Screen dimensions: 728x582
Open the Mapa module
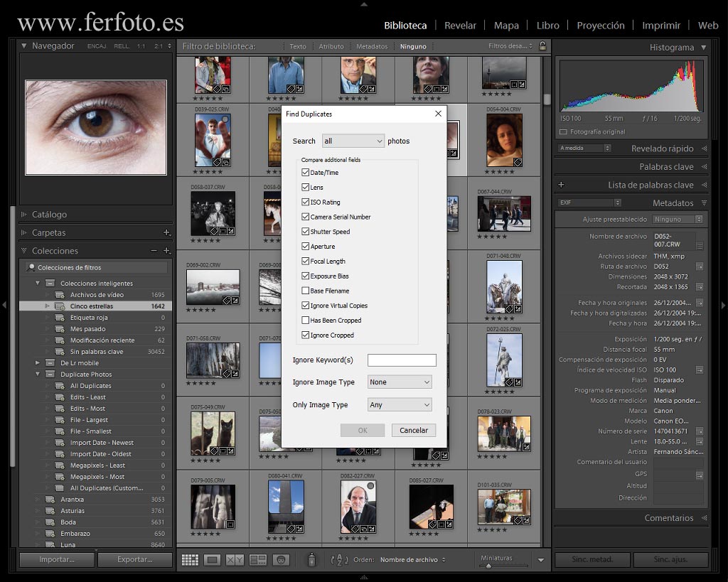[506, 26]
